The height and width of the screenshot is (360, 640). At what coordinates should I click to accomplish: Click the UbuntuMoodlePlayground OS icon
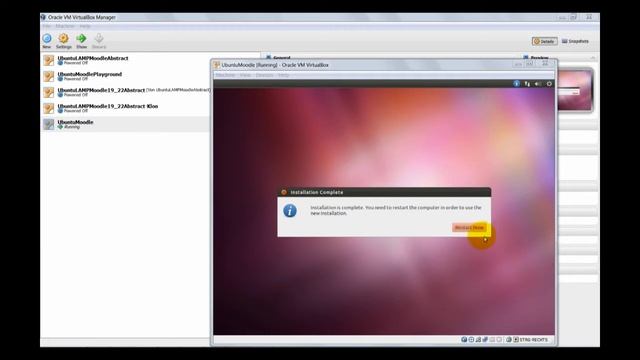49,76
